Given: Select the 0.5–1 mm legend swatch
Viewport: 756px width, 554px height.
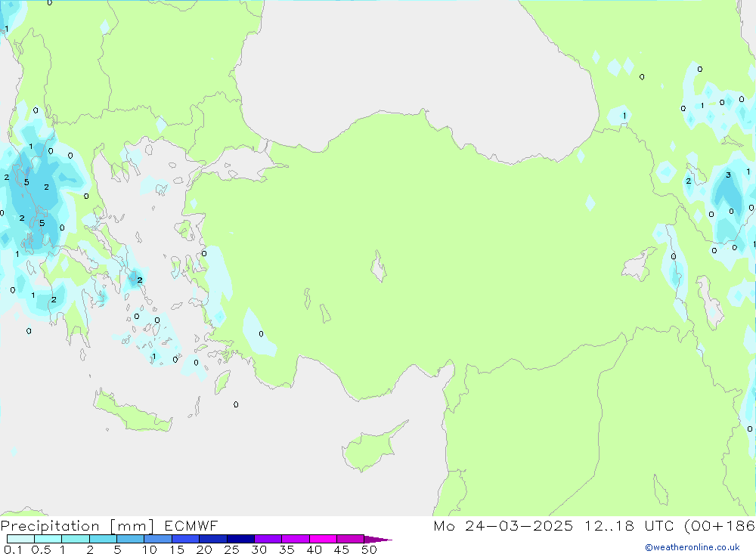Looking at the screenshot, I should (48, 539).
